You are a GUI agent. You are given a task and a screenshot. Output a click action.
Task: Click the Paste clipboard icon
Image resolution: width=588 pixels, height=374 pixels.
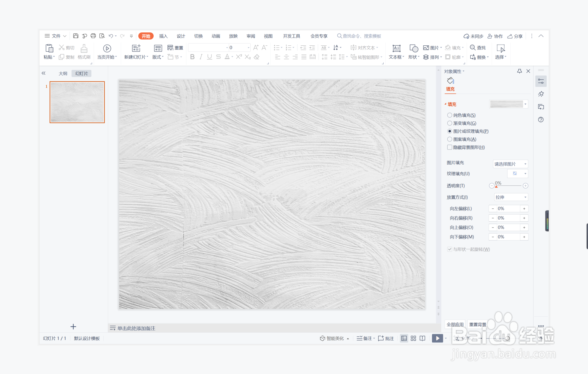[49, 48]
